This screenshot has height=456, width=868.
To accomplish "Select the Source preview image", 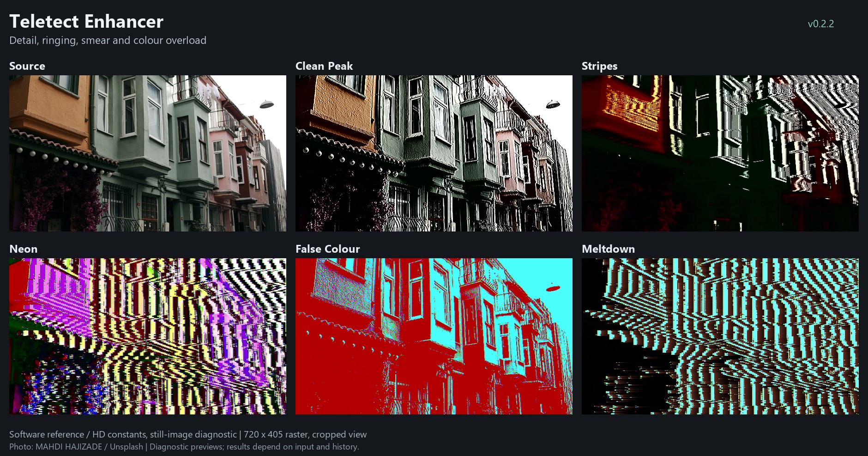I will click(148, 153).
